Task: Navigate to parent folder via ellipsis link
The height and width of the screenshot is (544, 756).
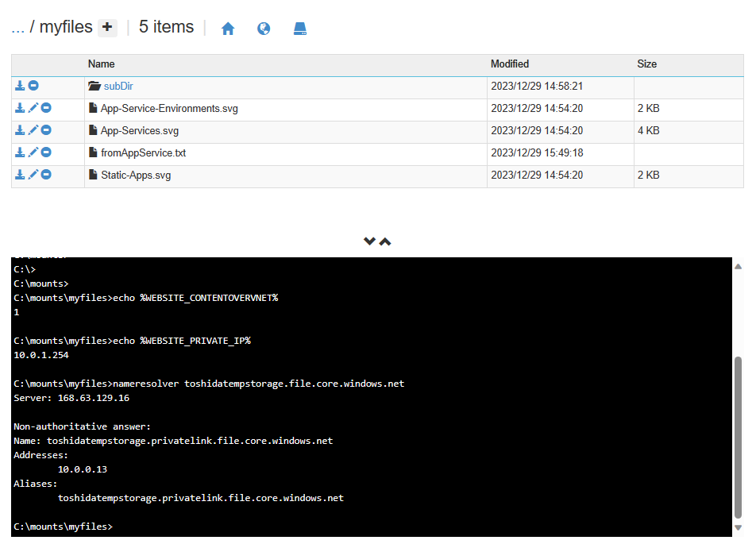Action: 17,28
